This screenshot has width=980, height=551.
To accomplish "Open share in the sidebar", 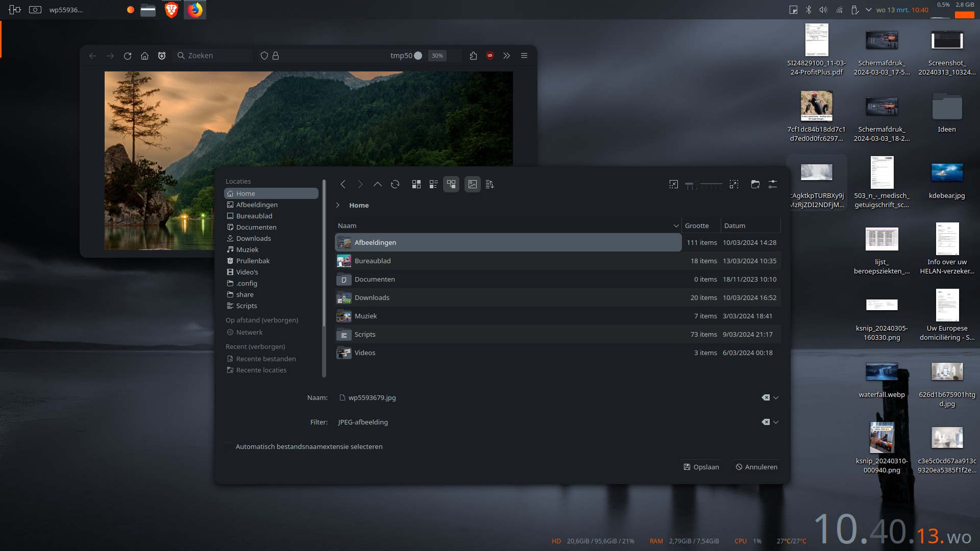I will tap(271, 294).
